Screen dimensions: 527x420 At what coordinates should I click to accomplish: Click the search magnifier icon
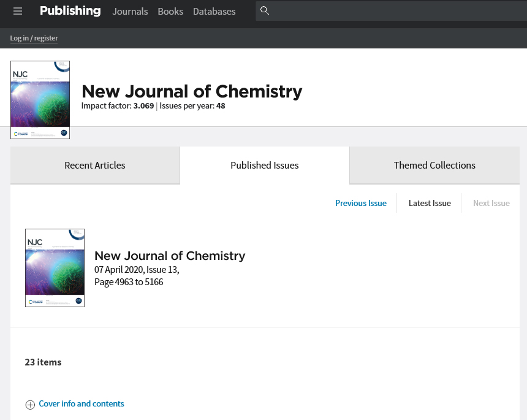coord(265,11)
